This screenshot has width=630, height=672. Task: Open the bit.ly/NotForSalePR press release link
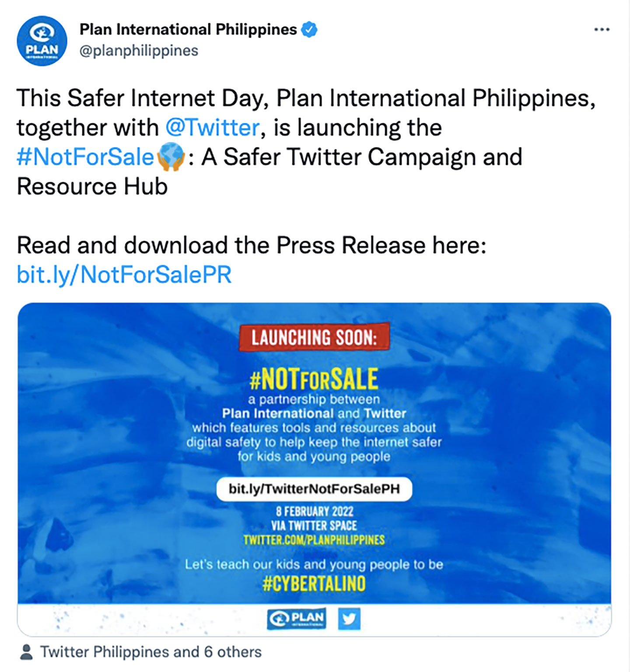click(x=124, y=275)
